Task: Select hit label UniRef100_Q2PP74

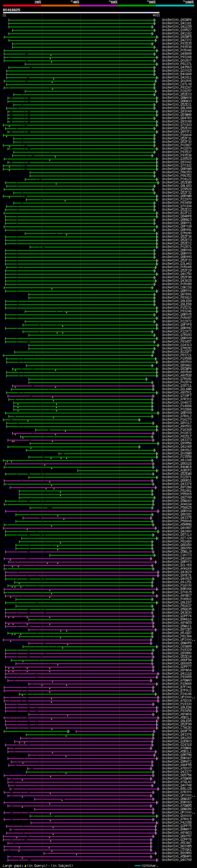Action: tap(177, 616)
